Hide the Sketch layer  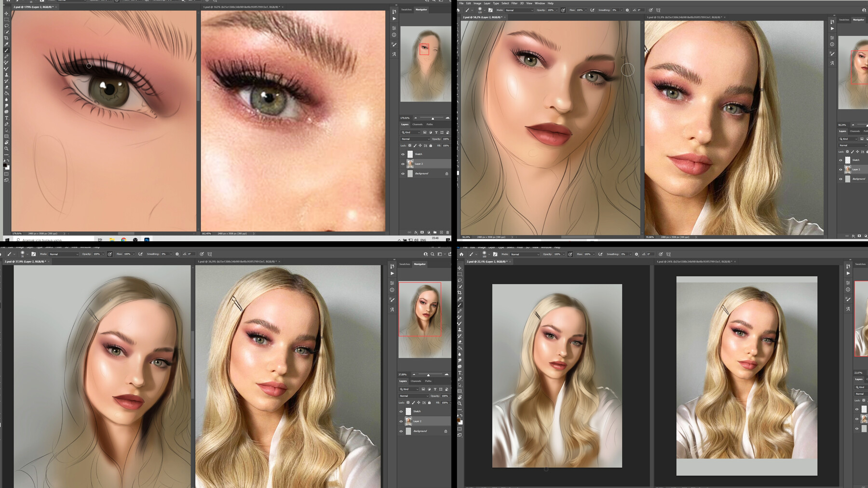pyautogui.click(x=403, y=154)
